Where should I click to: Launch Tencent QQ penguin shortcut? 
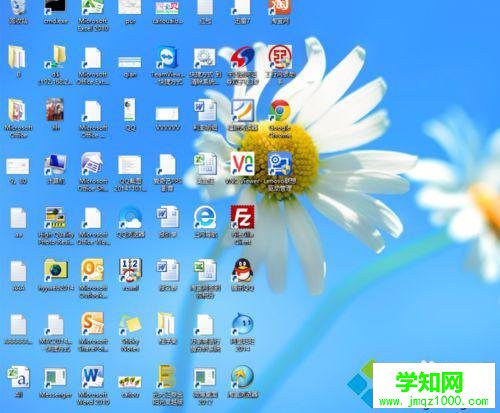(x=243, y=270)
